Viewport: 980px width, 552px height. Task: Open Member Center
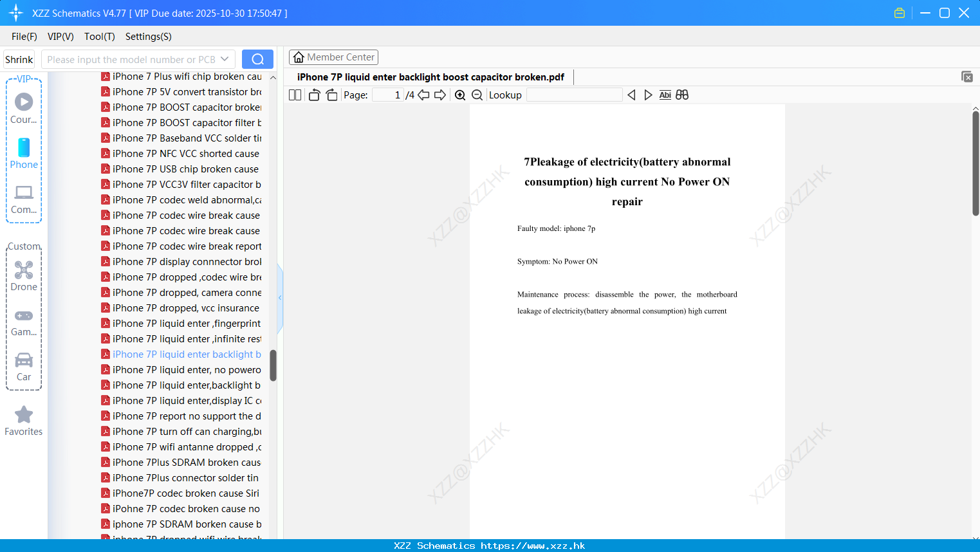click(x=333, y=57)
